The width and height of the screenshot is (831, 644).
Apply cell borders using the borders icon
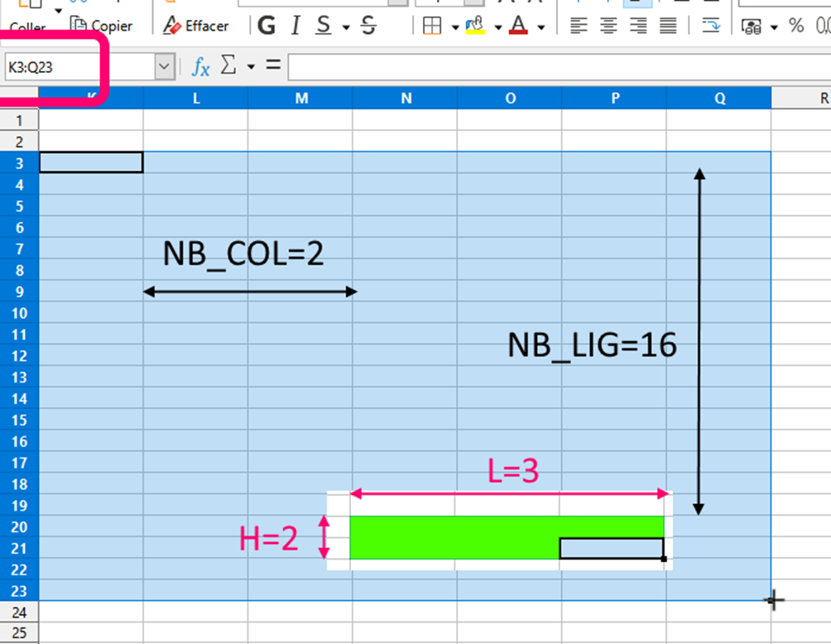click(434, 26)
